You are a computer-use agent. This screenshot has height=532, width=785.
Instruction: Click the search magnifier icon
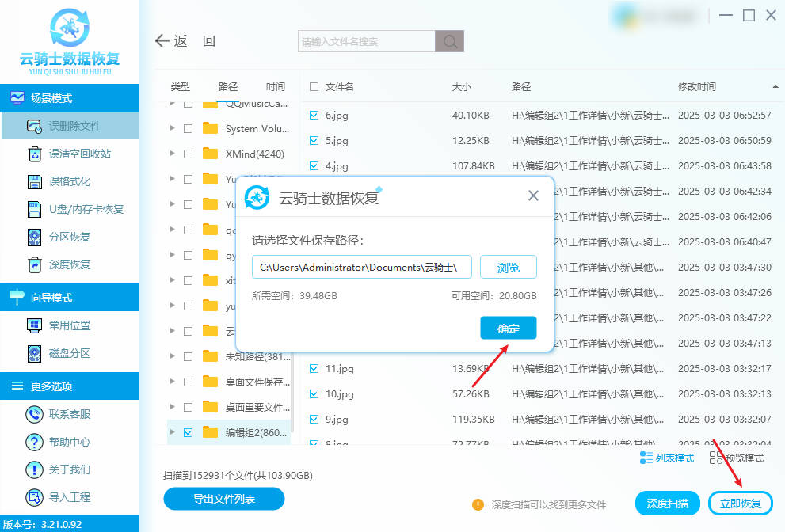pyautogui.click(x=450, y=41)
